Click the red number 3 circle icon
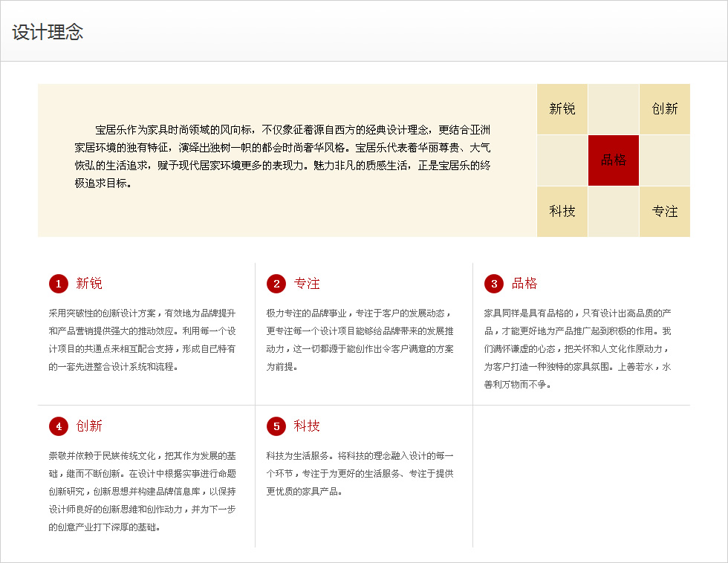The height and width of the screenshot is (563, 728). pos(494,284)
